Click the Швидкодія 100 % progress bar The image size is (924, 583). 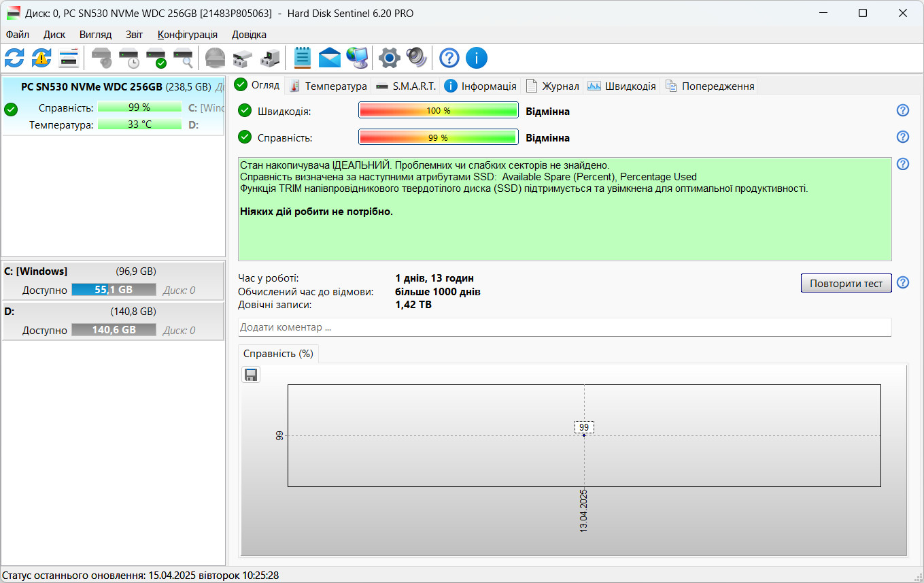click(x=439, y=111)
